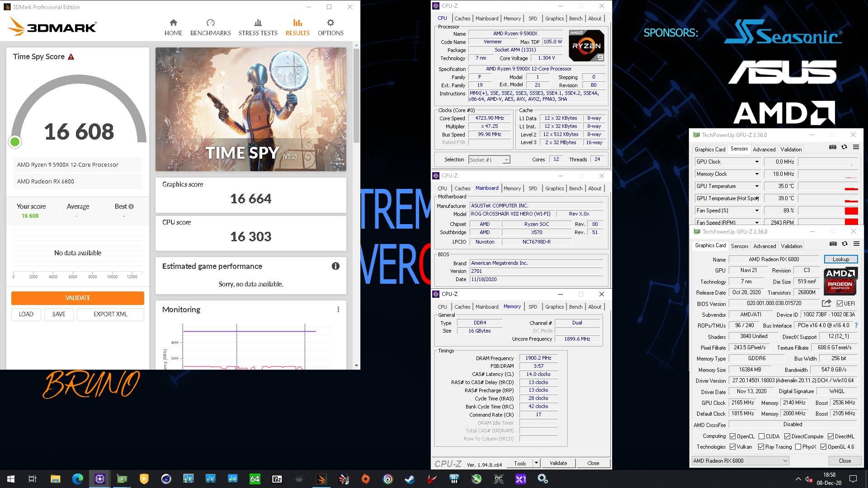The image size is (868, 488).
Task: Open Steam from the taskbar
Action: click(410, 479)
